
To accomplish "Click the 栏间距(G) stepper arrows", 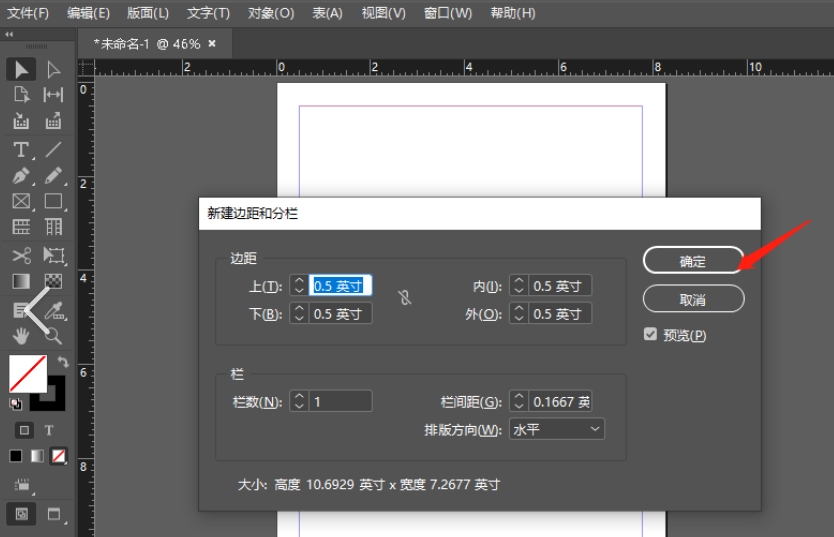I will 519,401.
